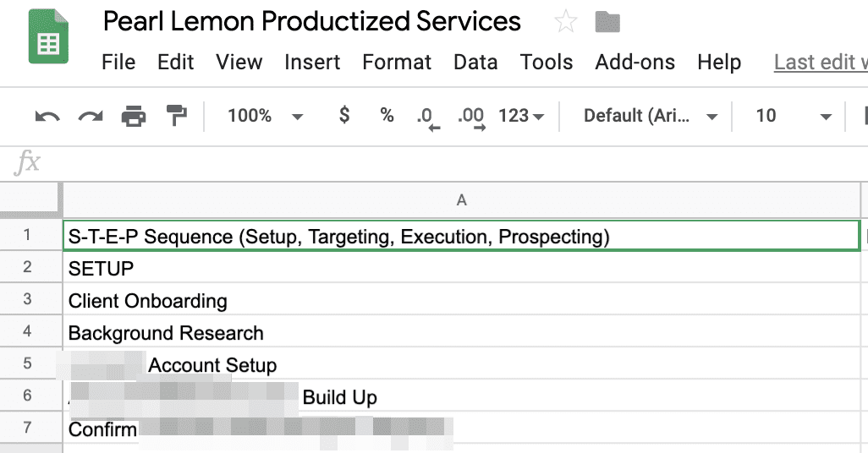Click the Print icon
The width and height of the screenshot is (868, 453).
[x=134, y=116]
